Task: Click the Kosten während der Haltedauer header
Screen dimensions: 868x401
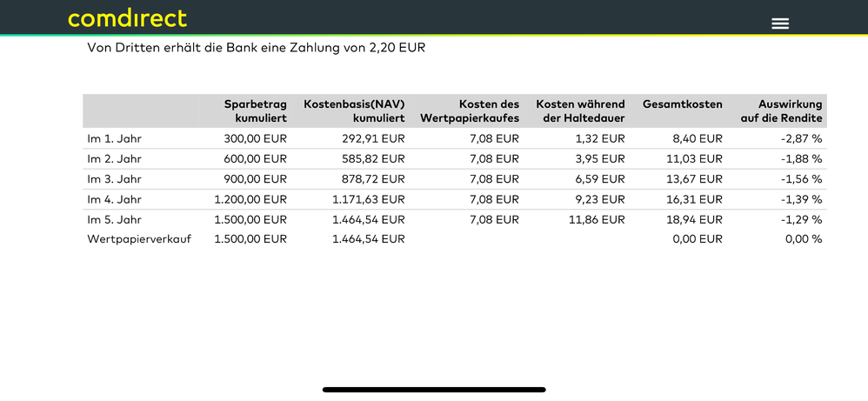Action: 580,110
